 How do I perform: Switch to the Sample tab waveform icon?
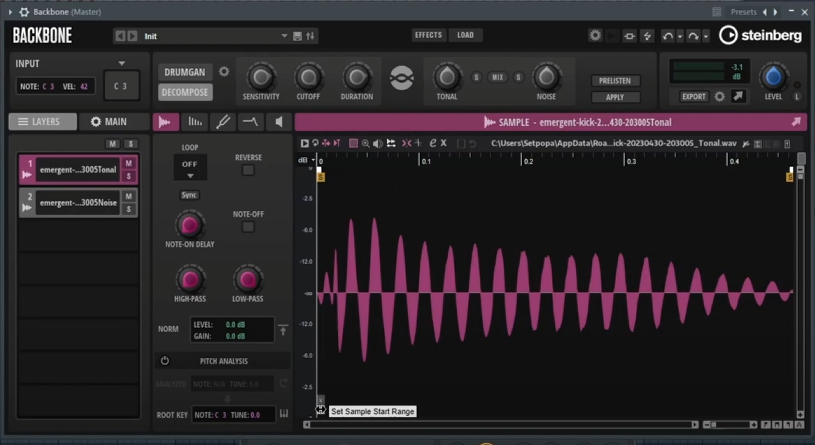tap(166, 122)
